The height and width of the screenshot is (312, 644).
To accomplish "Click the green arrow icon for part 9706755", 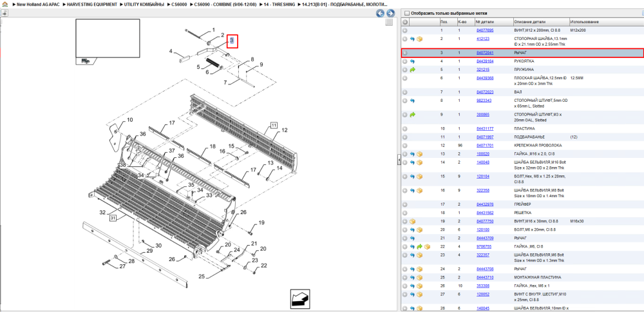I will click(419, 247).
